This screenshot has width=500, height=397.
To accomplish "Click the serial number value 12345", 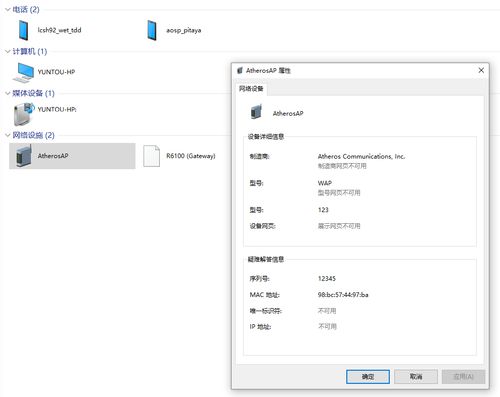I will [327, 278].
